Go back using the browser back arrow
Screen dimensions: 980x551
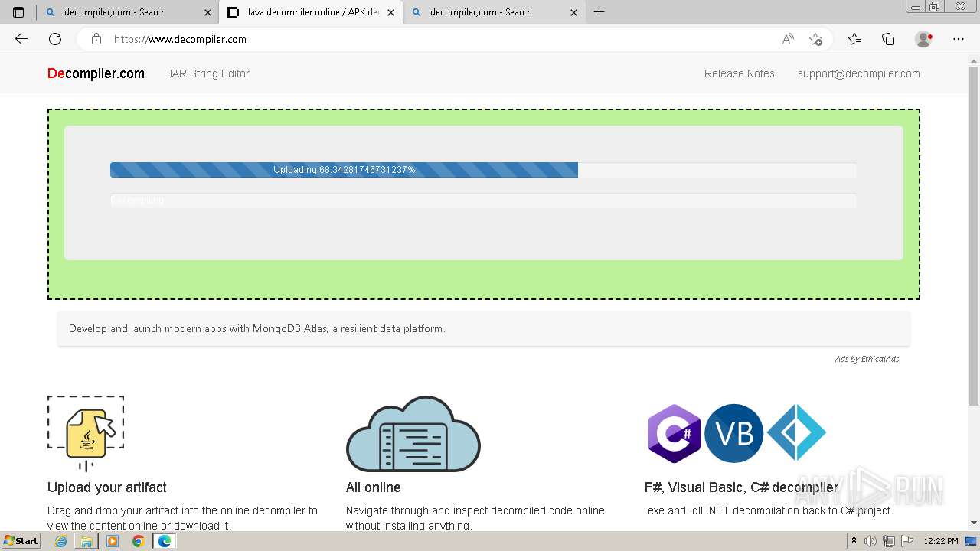click(x=21, y=39)
